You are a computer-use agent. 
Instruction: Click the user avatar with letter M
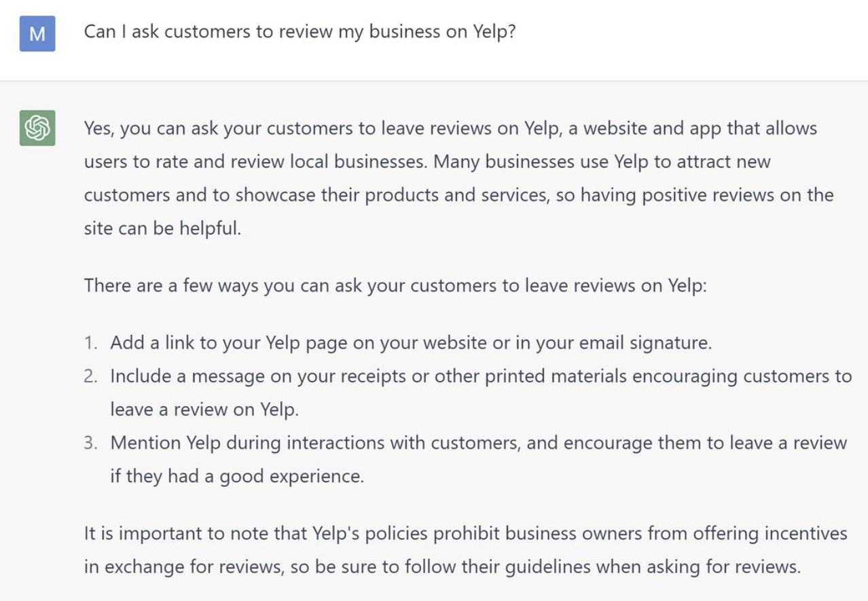[x=37, y=33]
